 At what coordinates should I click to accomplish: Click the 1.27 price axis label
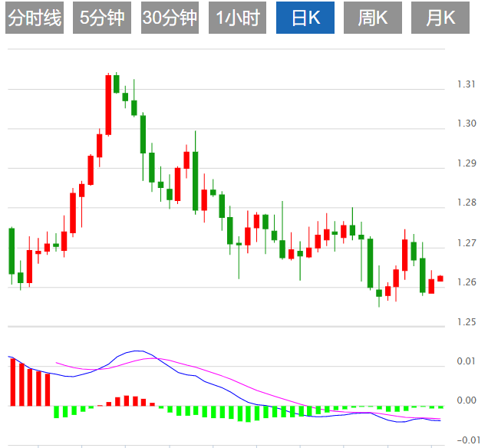pos(467,243)
